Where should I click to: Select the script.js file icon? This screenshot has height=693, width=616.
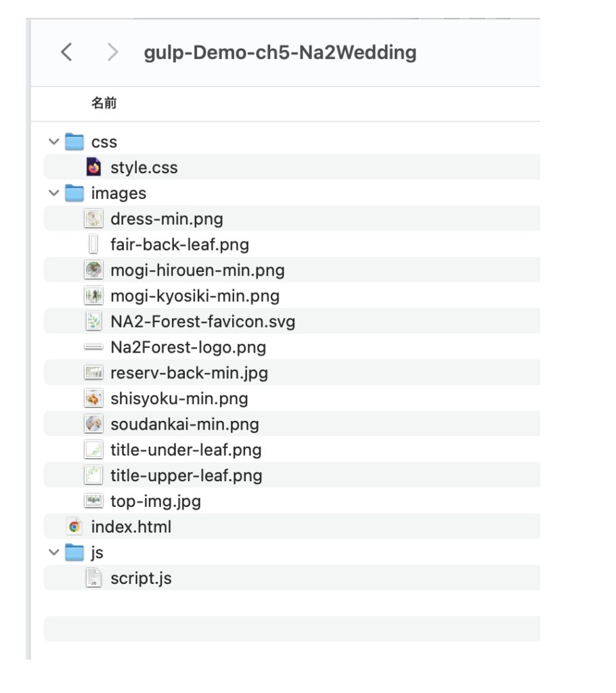[93, 578]
